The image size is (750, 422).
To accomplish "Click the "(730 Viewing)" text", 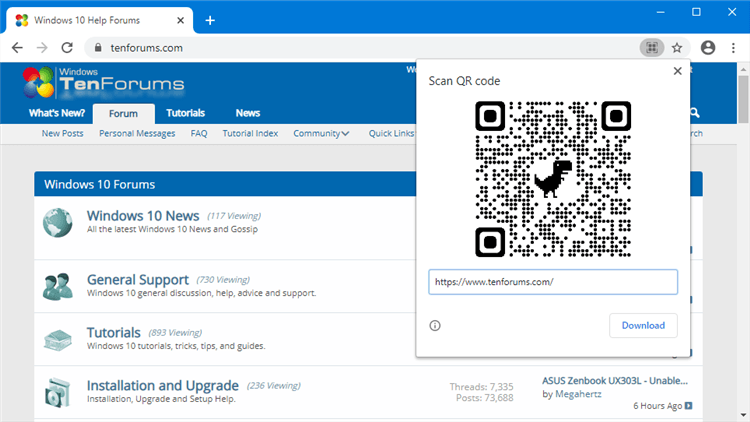I will pyautogui.click(x=223, y=280).
